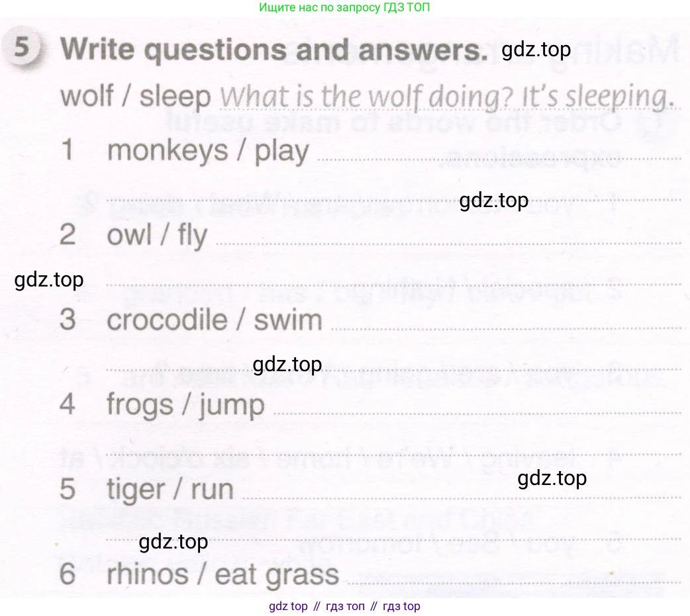The width and height of the screenshot is (690, 616).
Task: Click the prompt 'tiger / run'
Action: [x=170, y=490]
